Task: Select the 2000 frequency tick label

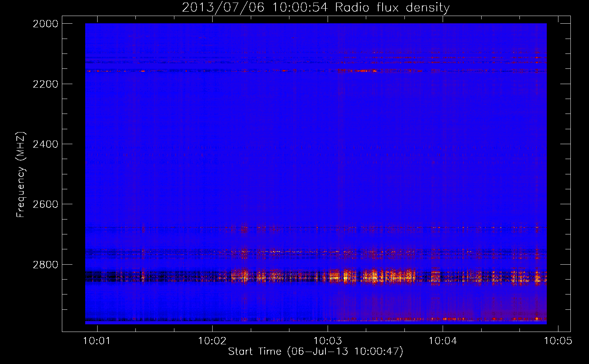Action: click(x=46, y=24)
